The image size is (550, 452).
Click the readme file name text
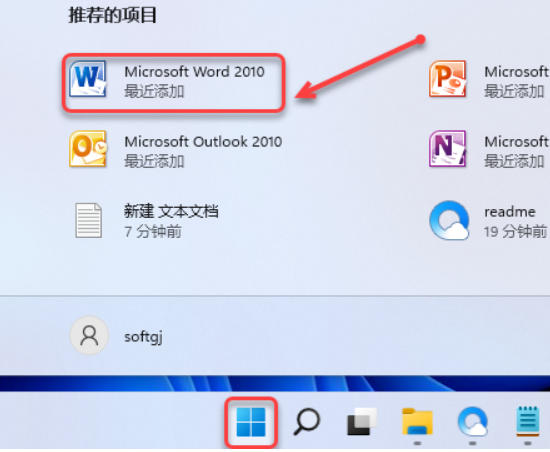pyautogui.click(x=510, y=212)
